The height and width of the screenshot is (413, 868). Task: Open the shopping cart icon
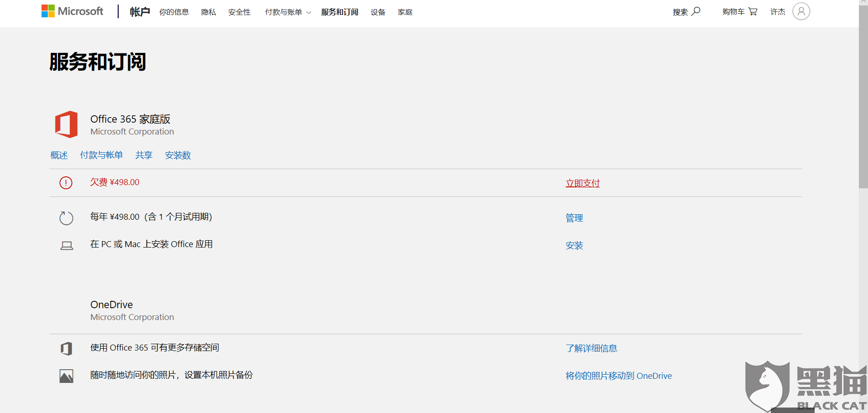click(x=753, y=11)
